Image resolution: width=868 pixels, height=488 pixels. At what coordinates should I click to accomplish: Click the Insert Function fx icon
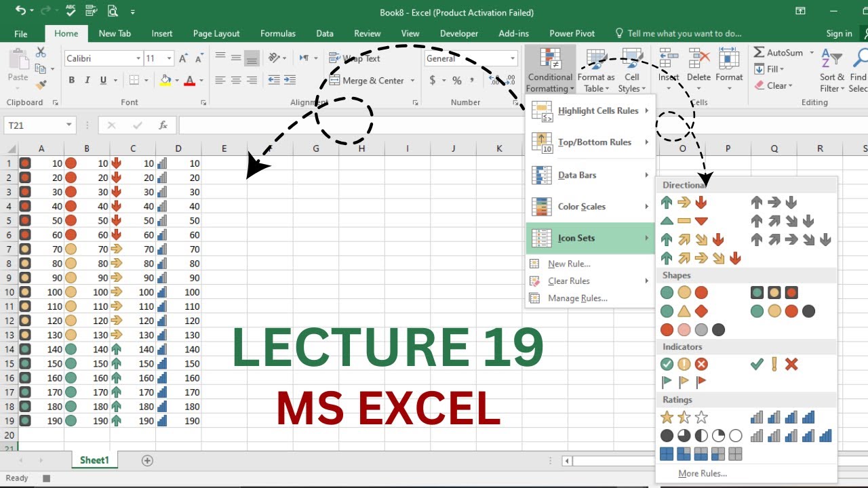[163, 125]
